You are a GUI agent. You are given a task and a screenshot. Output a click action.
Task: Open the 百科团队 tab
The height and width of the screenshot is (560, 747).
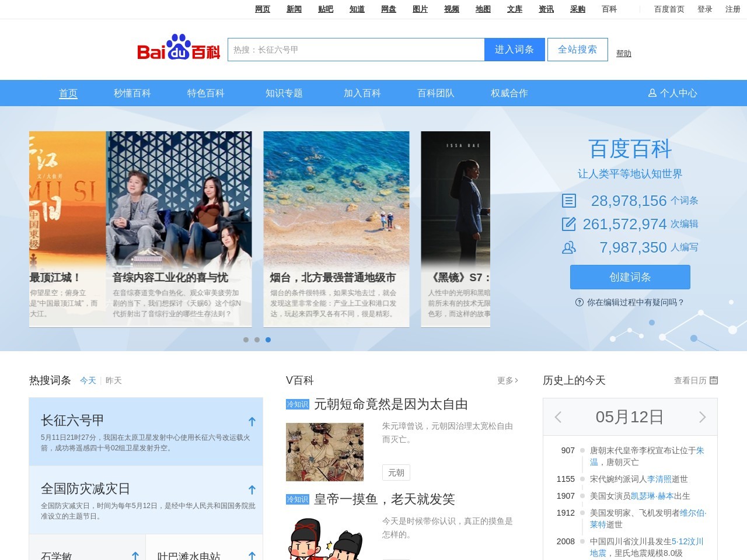click(x=436, y=93)
